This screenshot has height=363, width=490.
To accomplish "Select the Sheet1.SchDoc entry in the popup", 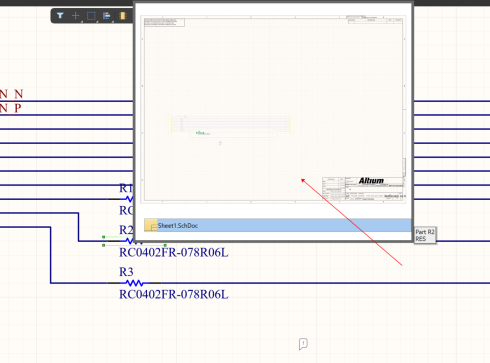I will click(278, 225).
